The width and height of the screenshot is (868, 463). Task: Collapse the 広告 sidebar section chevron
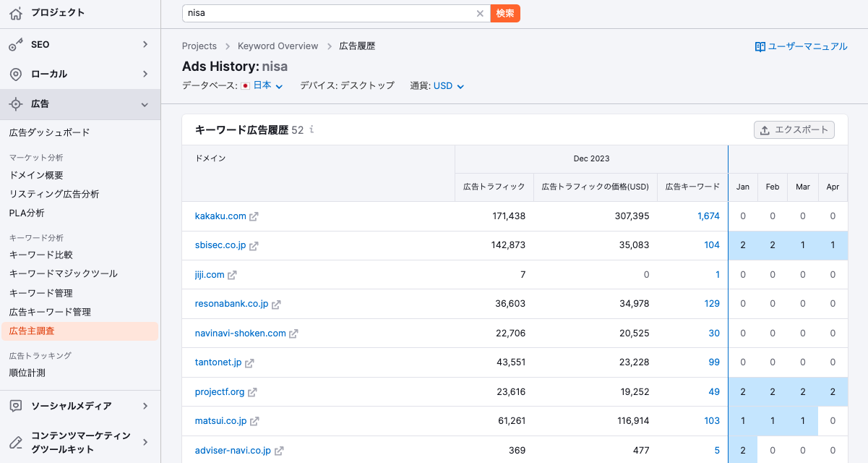[x=145, y=105]
